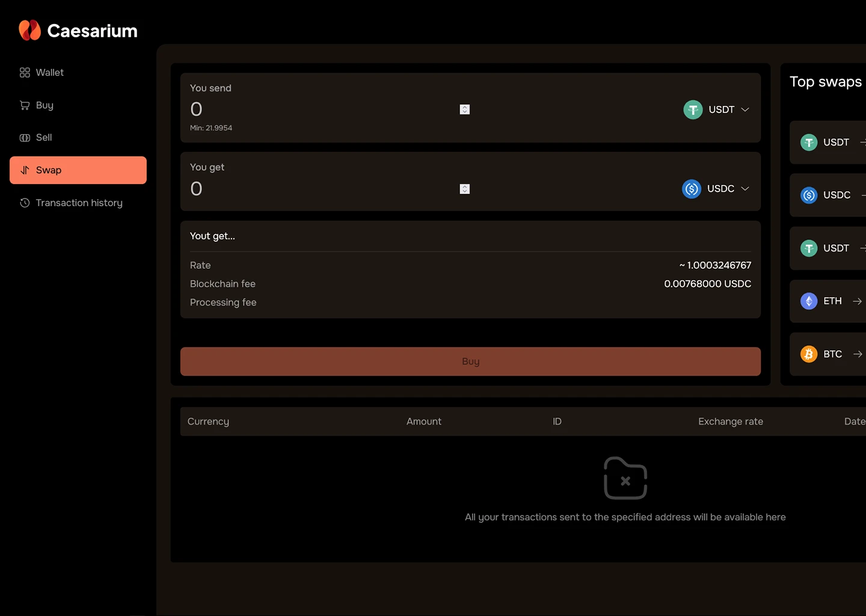The width and height of the screenshot is (866, 616).
Task: Click the USDC icon in Top swaps
Action: point(809,196)
